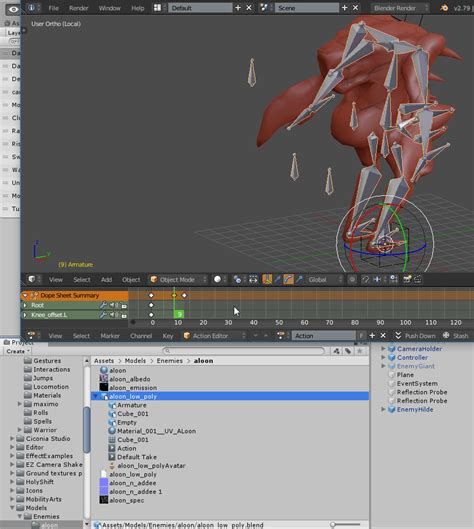Open the Global orientation dropdown
The image size is (474, 529).
pyautogui.click(x=325, y=279)
